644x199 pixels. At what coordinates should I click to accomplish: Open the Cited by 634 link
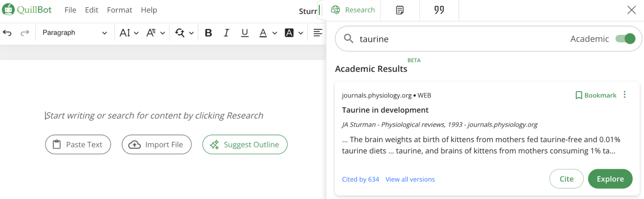[360, 179]
